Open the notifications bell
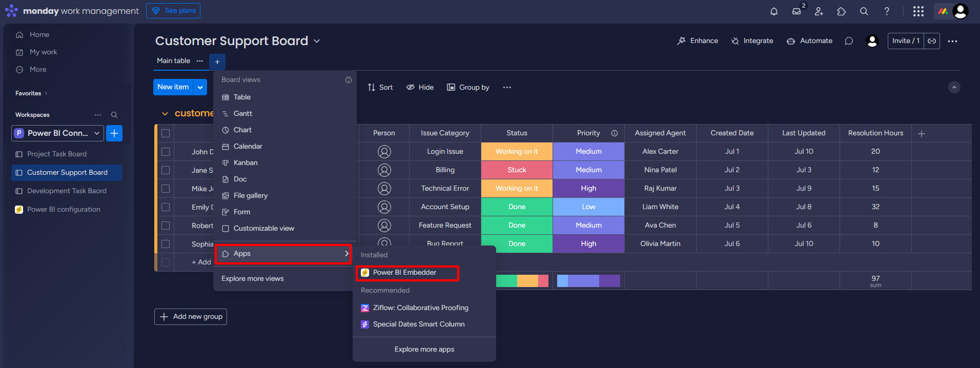980x368 pixels. (x=774, y=11)
